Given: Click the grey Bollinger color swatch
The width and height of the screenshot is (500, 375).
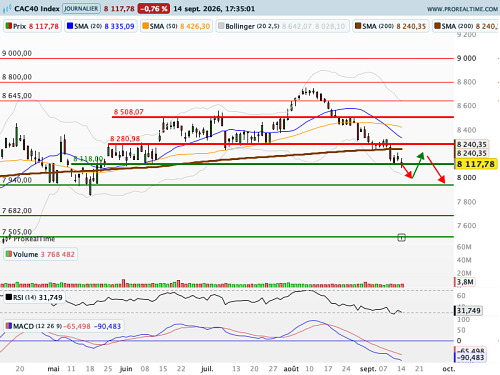Looking at the screenshot, I should [221, 26].
